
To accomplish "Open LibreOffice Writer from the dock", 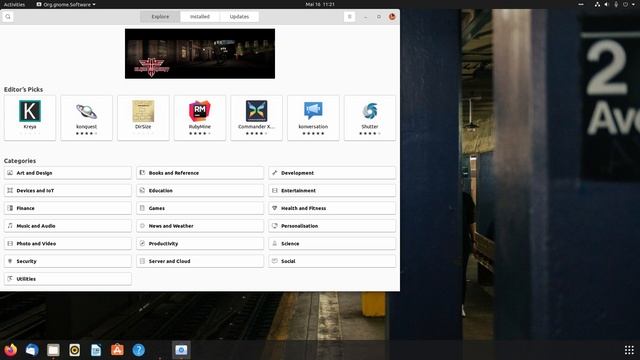I will (x=96, y=350).
